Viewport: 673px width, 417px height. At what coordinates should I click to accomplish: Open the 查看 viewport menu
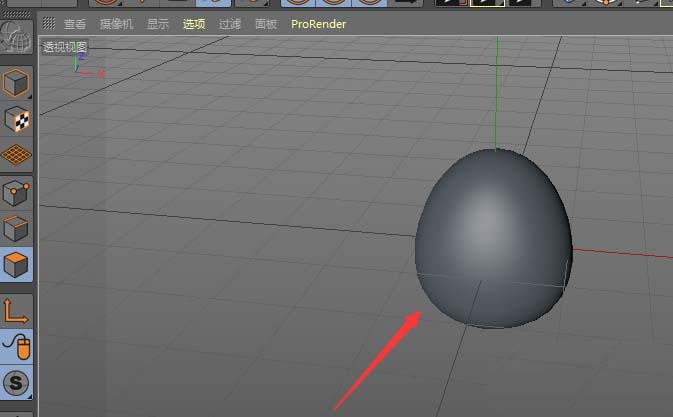[x=75, y=24]
